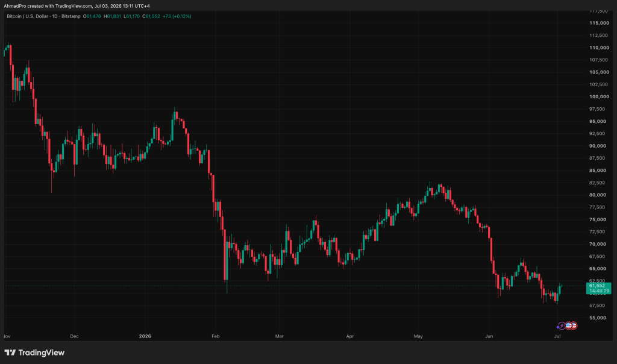Click the open price O61,478 in legend

pos(92,16)
